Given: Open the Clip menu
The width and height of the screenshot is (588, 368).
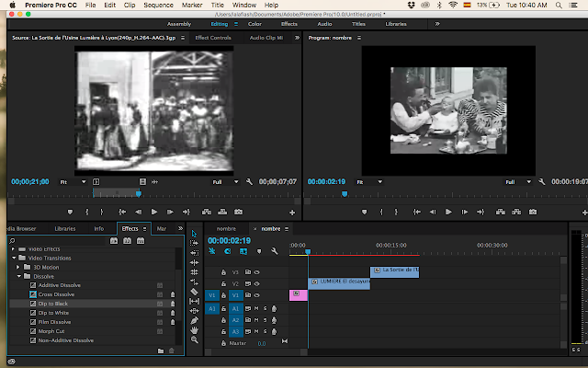Looking at the screenshot, I should coord(130,5).
